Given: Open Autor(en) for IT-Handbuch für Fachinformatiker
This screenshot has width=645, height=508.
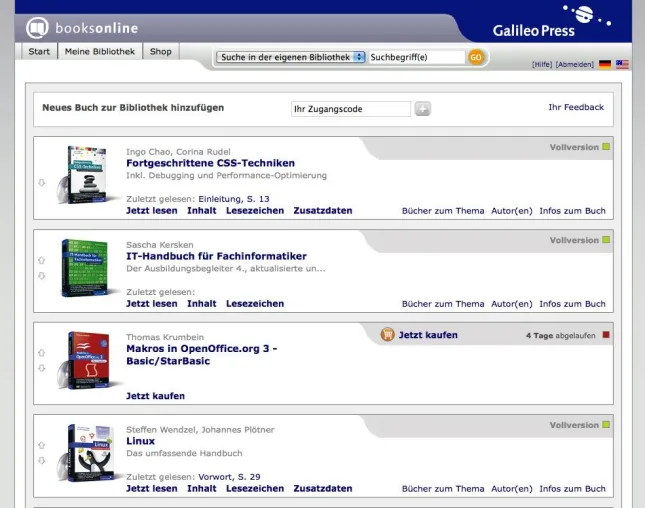Looking at the screenshot, I should point(511,304).
